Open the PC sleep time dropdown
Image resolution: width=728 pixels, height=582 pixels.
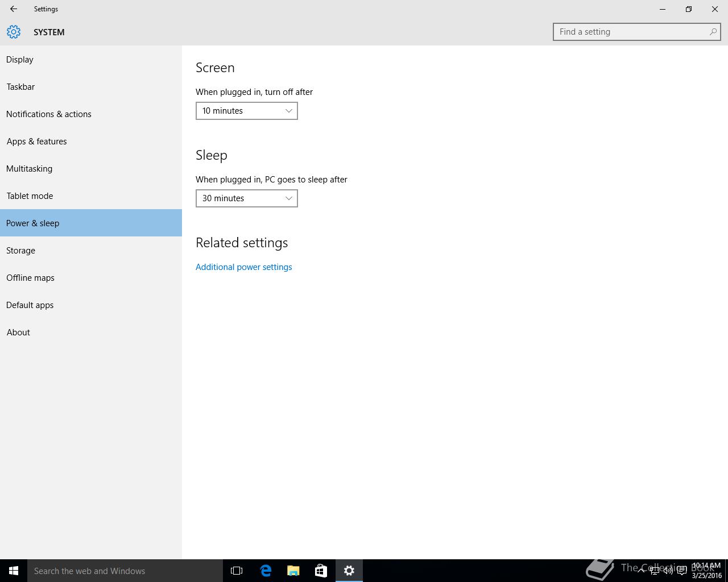[247, 198]
